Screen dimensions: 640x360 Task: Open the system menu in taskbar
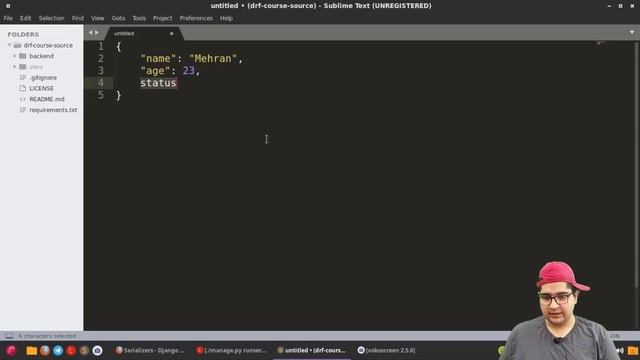click(x=11, y=350)
